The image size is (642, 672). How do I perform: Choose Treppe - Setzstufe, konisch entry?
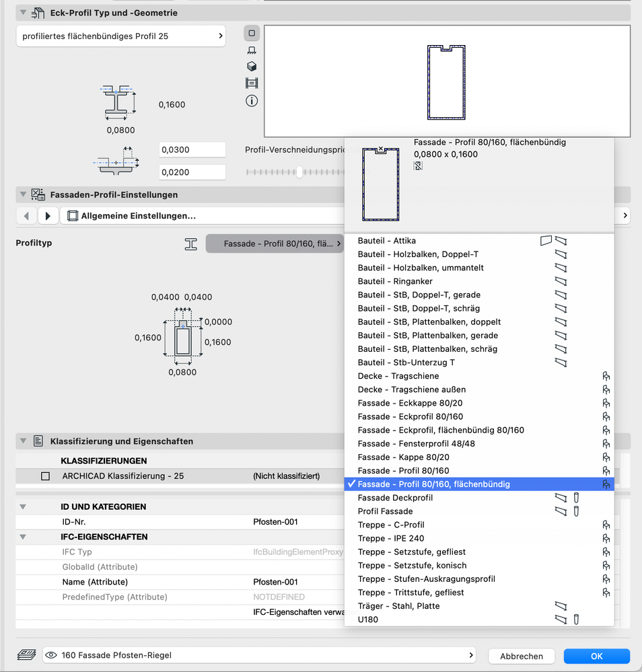[479, 565]
